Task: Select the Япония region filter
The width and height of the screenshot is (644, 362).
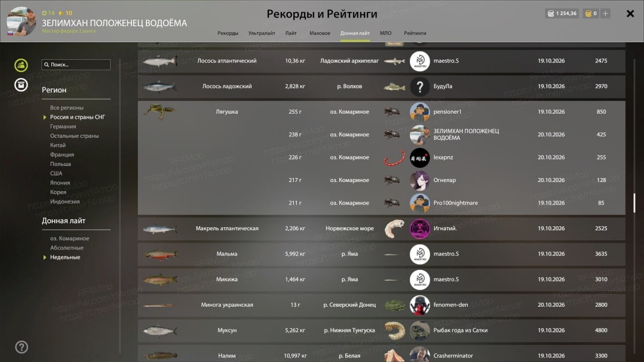Action: (60, 183)
